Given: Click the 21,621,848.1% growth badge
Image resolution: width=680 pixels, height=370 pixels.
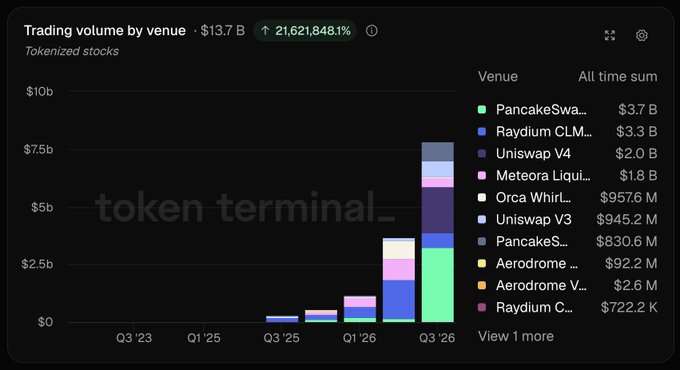Looking at the screenshot, I should point(305,31).
